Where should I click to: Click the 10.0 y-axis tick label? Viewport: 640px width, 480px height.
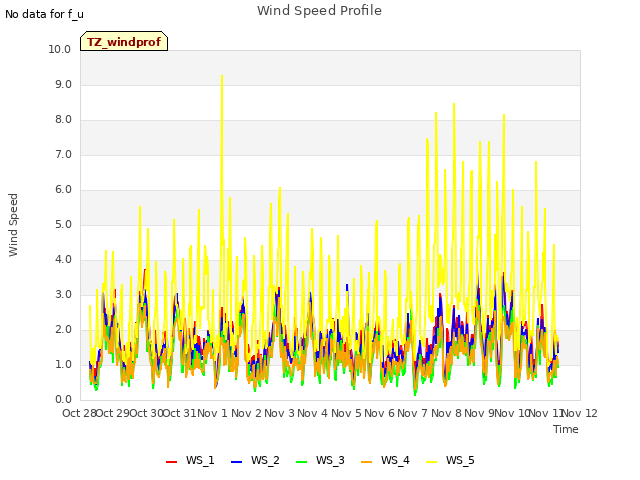(x=60, y=49)
